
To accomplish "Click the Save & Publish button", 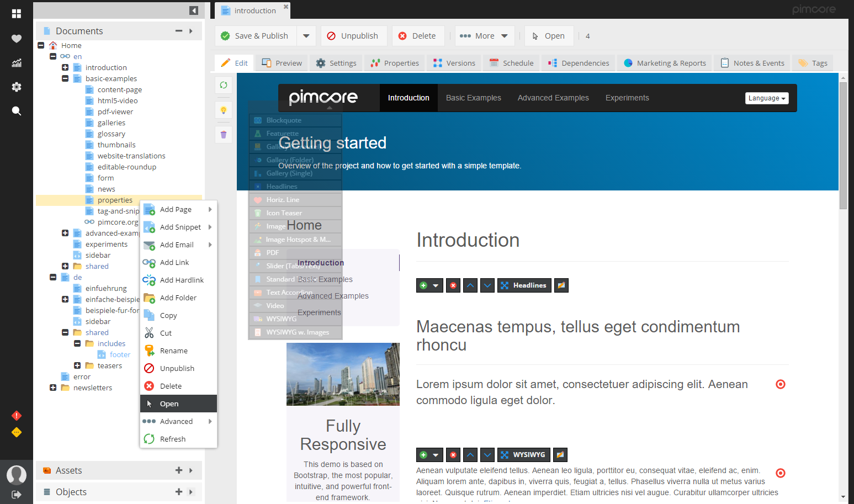I will tap(256, 36).
